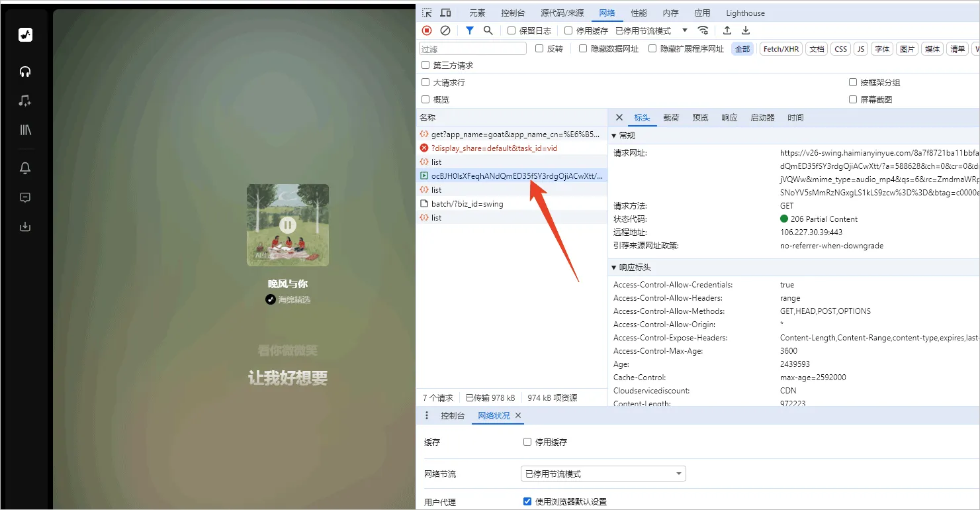The height and width of the screenshot is (510, 980).
Task: Open the 内存 tab
Action: (670, 13)
